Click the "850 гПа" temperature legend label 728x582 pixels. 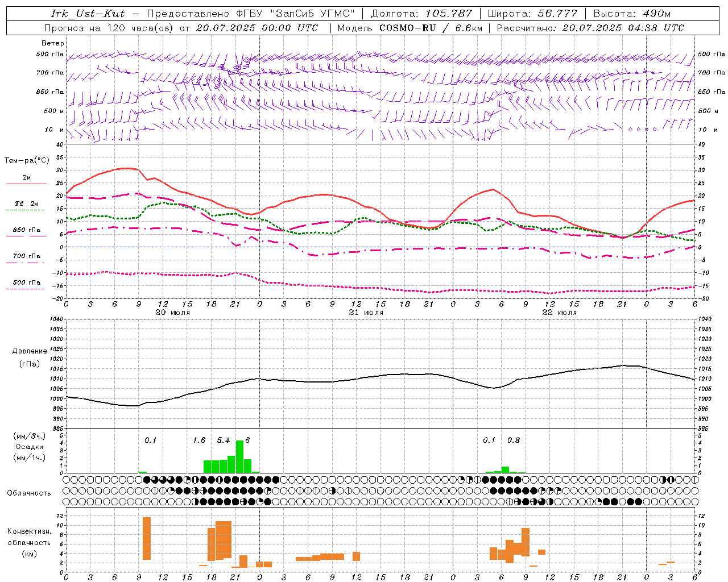(26, 230)
